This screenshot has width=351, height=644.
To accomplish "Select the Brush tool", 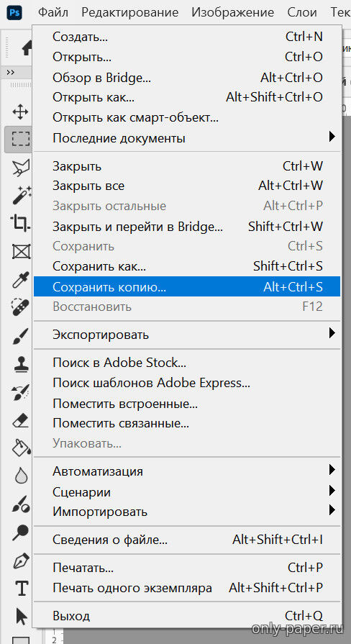I will [x=21, y=335].
